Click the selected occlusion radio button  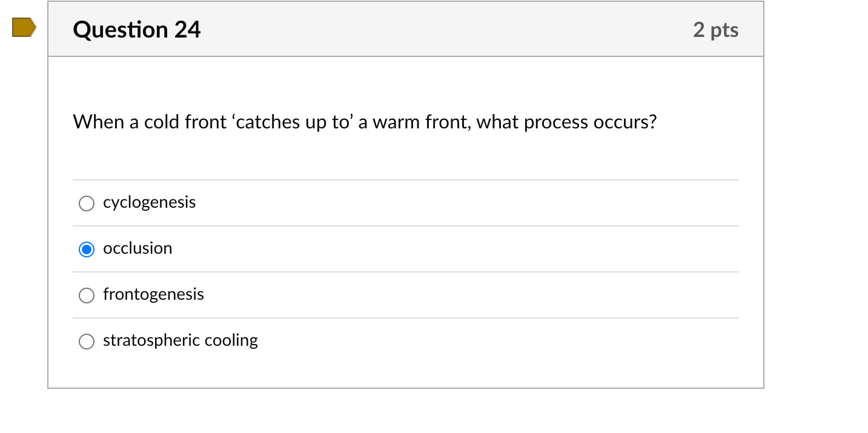87,250
